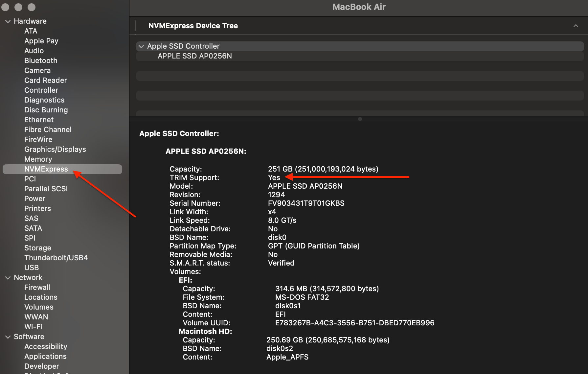This screenshot has height=374, width=588.
Task: Select Thunderbolt/USB4 in the sidebar
Action: click(x=56, y=258)
